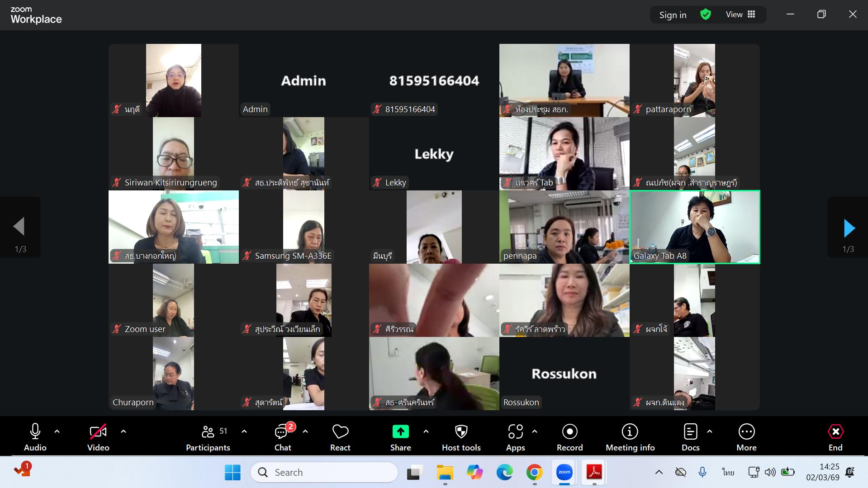Screen dimensions: 868x488
Task: Open Host tools shield icon
Action: 461,432
